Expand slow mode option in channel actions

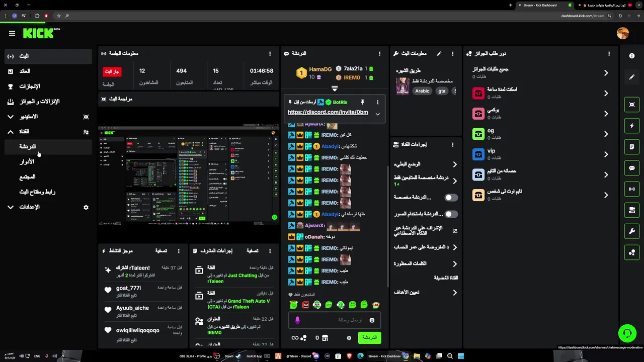(x=454, y=164)
